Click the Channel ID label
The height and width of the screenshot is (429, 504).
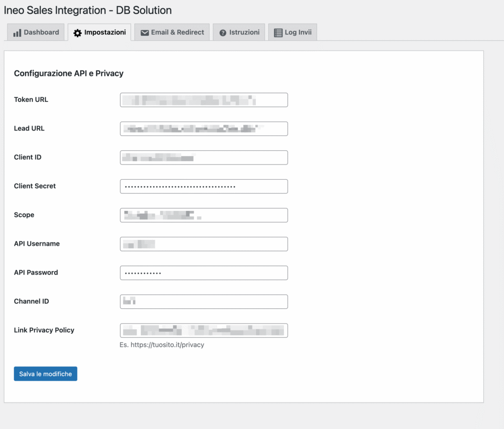click(x=31, y=301)
